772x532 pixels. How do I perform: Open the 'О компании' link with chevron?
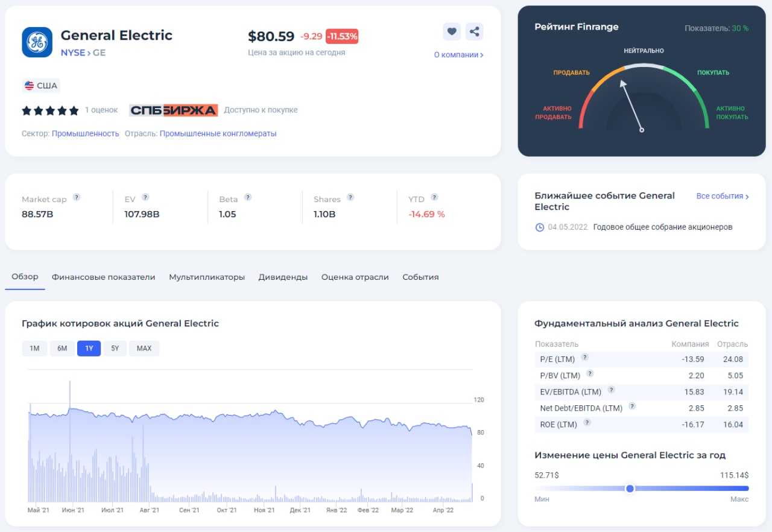[x=458, y=55]
